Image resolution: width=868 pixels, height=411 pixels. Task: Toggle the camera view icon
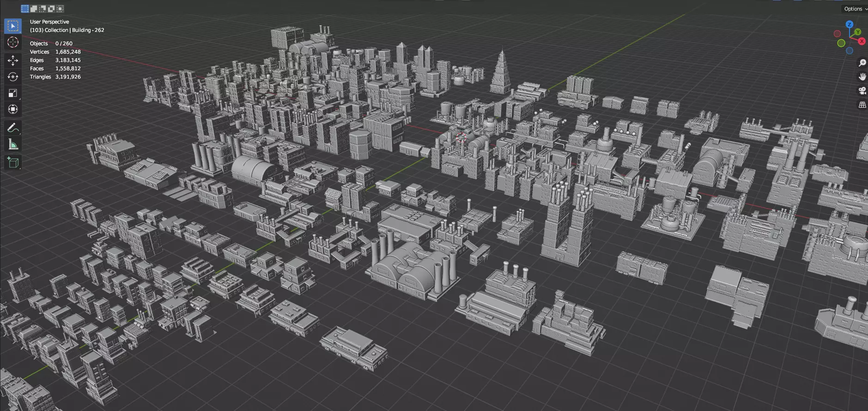point(862,91)
